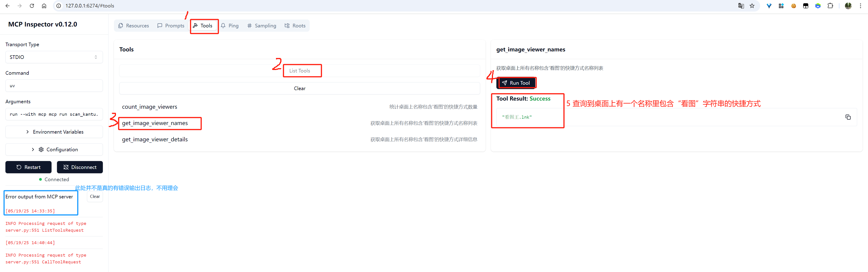
Task: Bookmark this page with star icon
Action: point(752,6)
